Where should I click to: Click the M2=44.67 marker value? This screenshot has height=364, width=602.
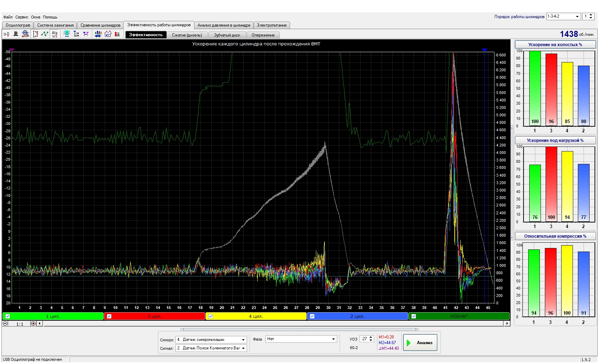click(x=387, y=343)
